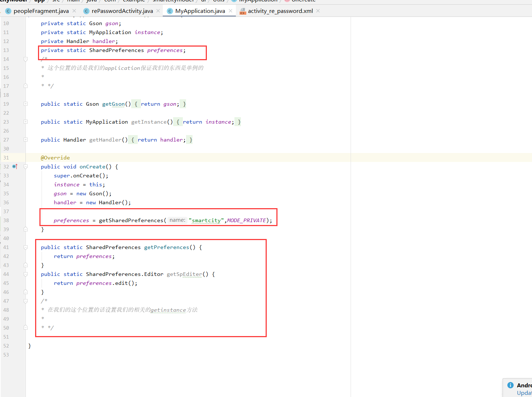Click the overriding method gutter icon on line 32

click(15, 166)
